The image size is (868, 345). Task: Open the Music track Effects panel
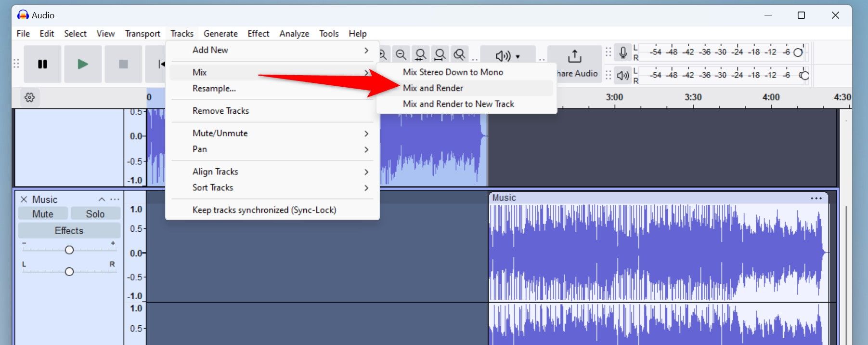pyautogui.click(x=69, y=231)
